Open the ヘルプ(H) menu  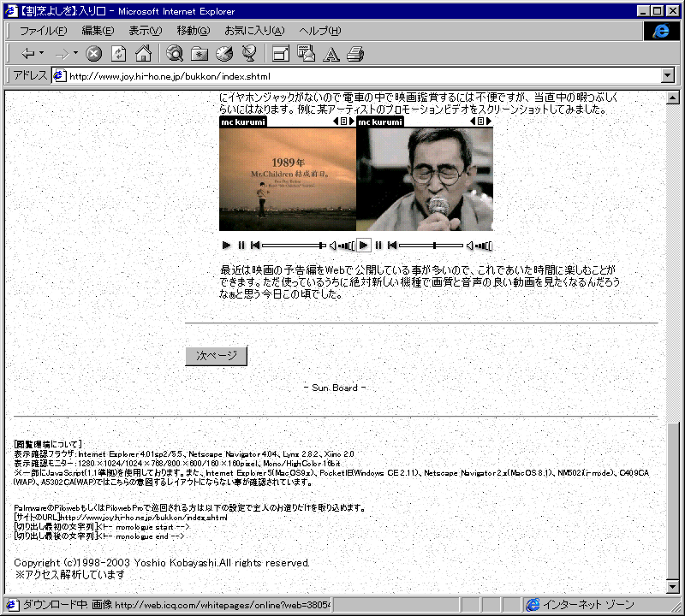319,31
